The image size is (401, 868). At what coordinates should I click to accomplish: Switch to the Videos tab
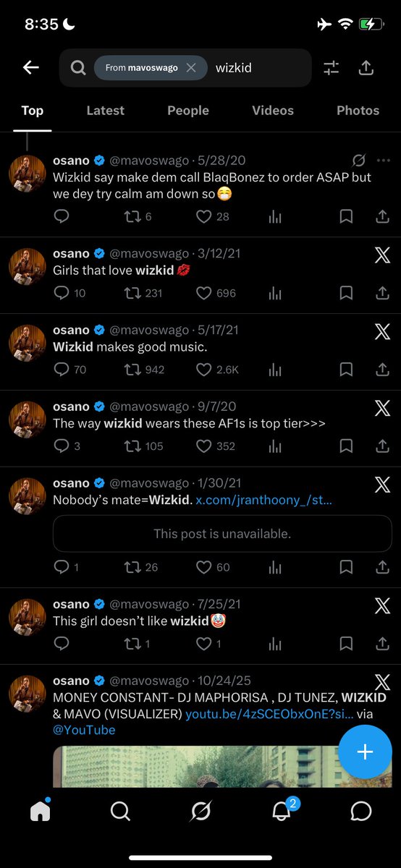[273, 111]
